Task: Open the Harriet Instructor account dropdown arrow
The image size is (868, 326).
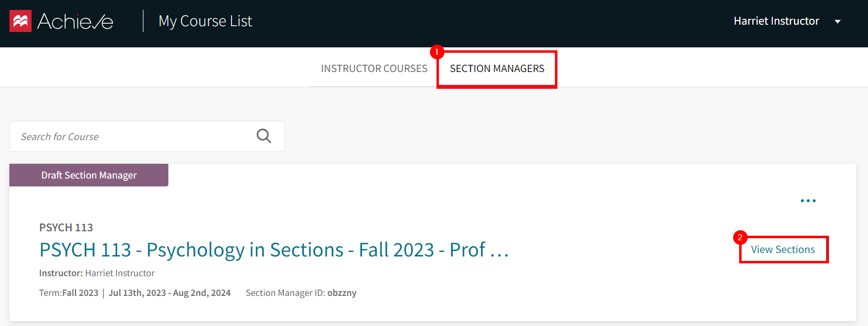Action: coord(838,22)
